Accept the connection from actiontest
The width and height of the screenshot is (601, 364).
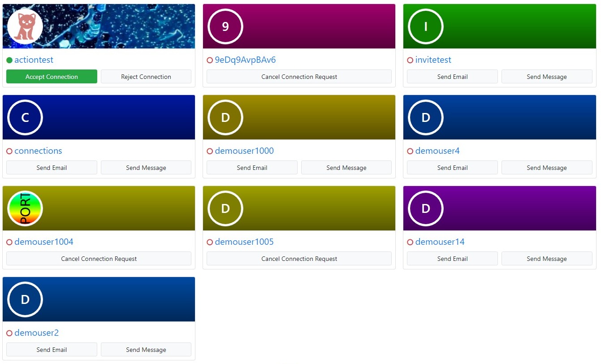pyautogui.click(x=52, y=77)
